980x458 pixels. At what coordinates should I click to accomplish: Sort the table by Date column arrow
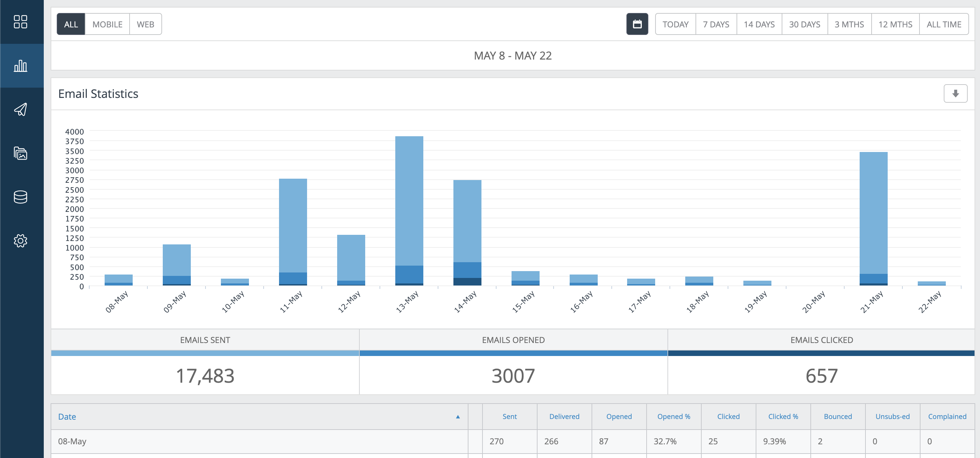(458, 417)
